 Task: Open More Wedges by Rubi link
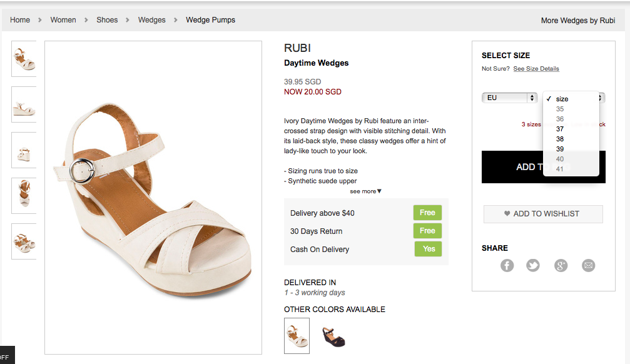(578, 21)
